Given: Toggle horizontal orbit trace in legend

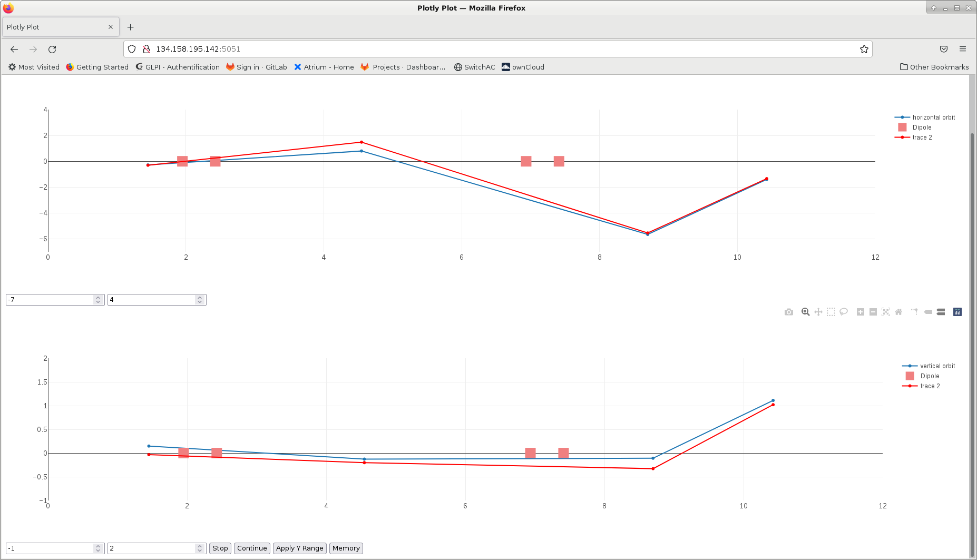Looking at the screenshot, I should 933,117.
